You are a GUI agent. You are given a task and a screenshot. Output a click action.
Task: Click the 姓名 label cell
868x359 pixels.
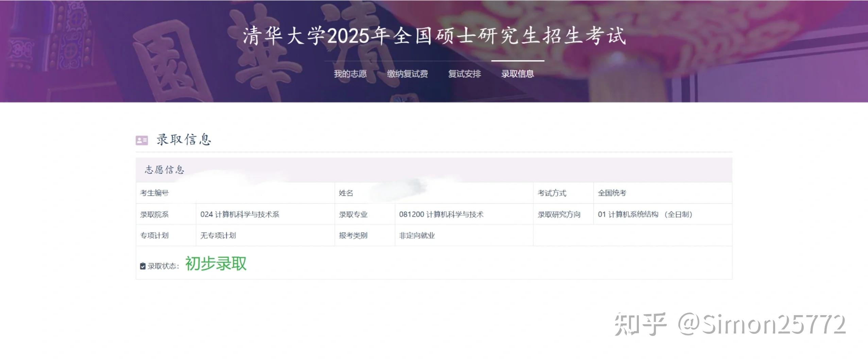(346, 193)
